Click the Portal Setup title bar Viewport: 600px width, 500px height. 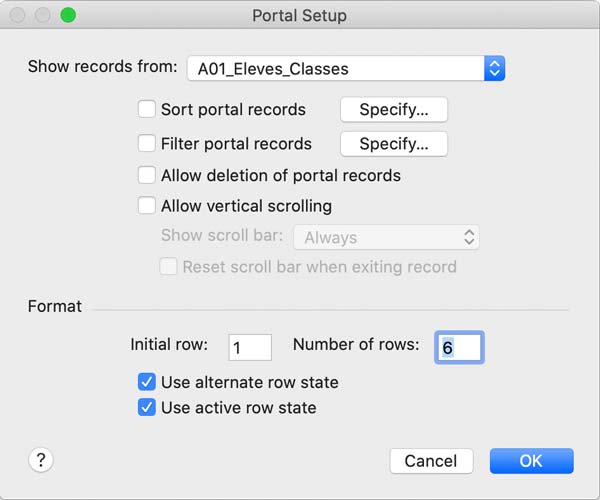coord(300,15)
